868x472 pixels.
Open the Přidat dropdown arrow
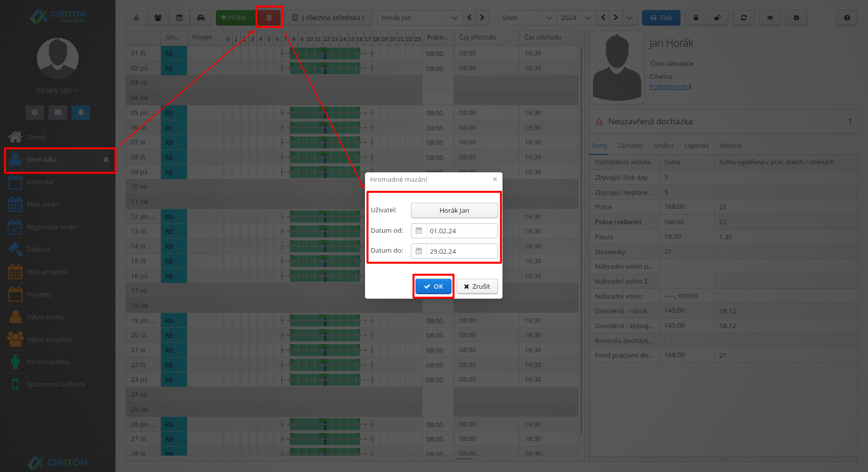coord(251,18)
